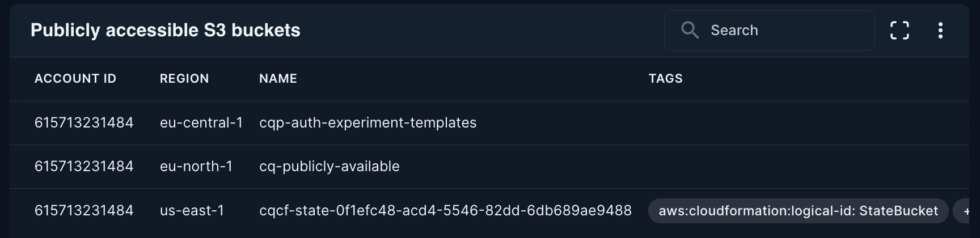The image size is (980, 238).
Task: Click the eu-north-1 region cell
Action: 196,167
